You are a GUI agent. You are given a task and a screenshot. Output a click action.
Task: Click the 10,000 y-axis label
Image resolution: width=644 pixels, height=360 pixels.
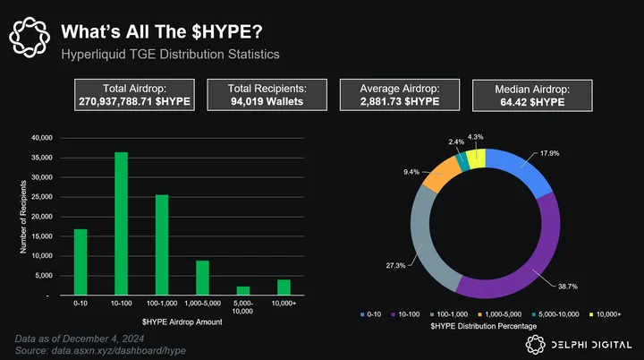point(42,255)
